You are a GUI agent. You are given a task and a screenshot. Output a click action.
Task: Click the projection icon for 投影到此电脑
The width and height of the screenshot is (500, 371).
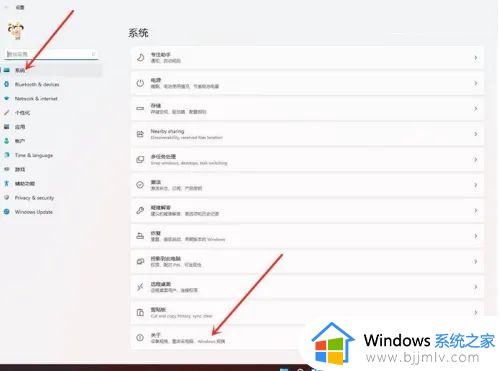click(140, 262)
